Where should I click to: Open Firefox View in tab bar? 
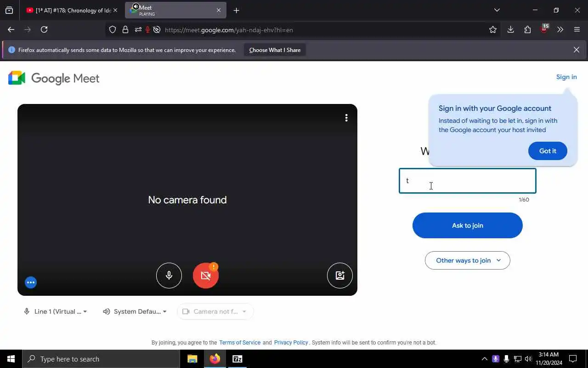[x=9, y=10]
